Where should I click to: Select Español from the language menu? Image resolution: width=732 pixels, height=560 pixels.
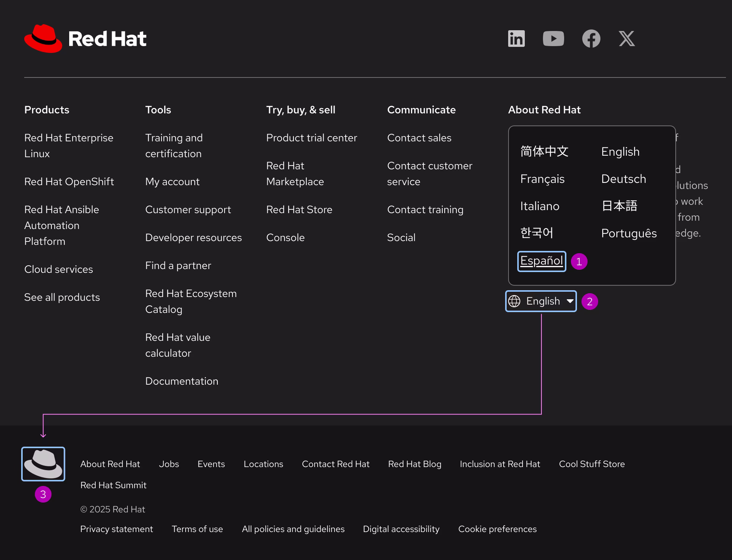[541, 261]
